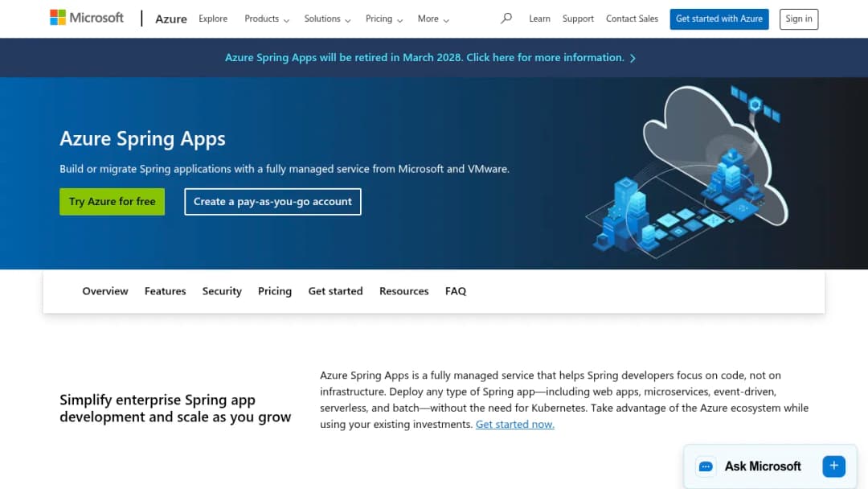Open the Explore menu item

[x=213, y=18]
